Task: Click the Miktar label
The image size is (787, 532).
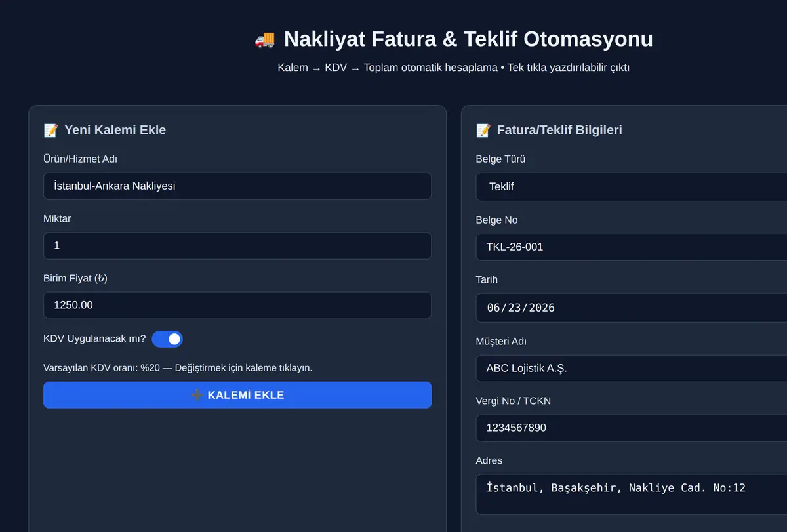Action: tap(57, 219)
